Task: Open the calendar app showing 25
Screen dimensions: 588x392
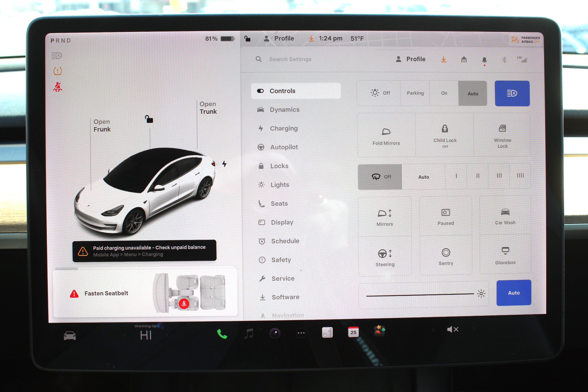Action: coord(353,332)
